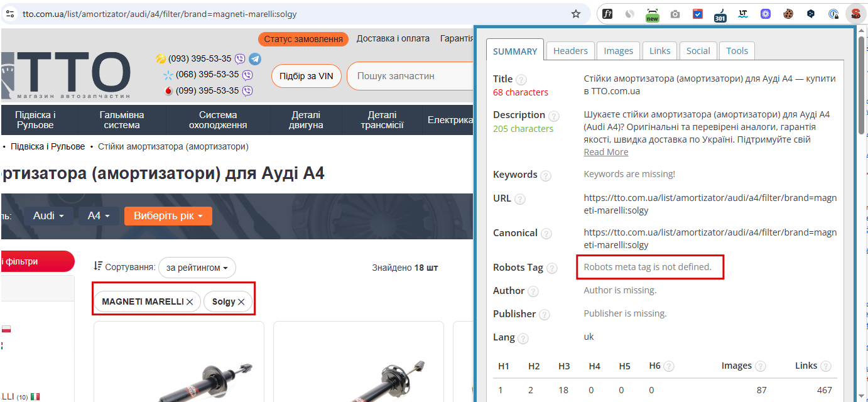
Task: Switch to the Headers tab
Action: [x=570, y=51]
